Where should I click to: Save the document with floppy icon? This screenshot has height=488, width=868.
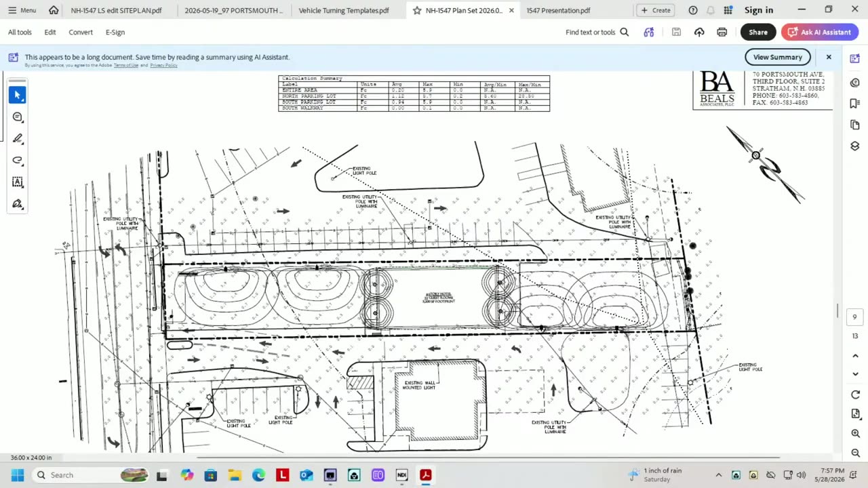point(676,32)
